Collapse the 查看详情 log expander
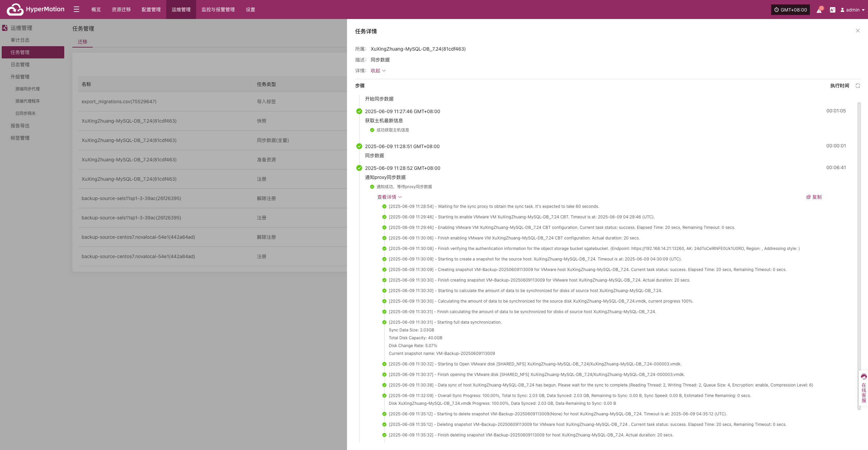Image resolution: width=868 pixels, height=450 pixels. [x=389, y=197]
